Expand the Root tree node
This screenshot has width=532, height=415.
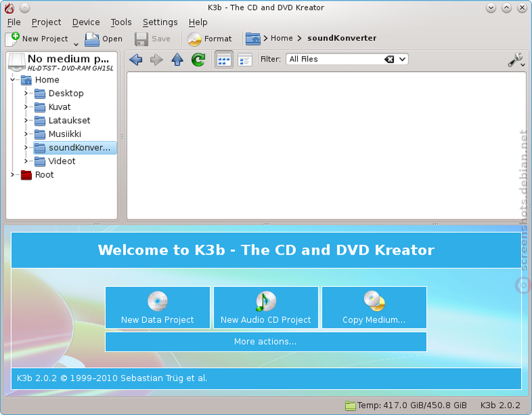pos(12,174)
